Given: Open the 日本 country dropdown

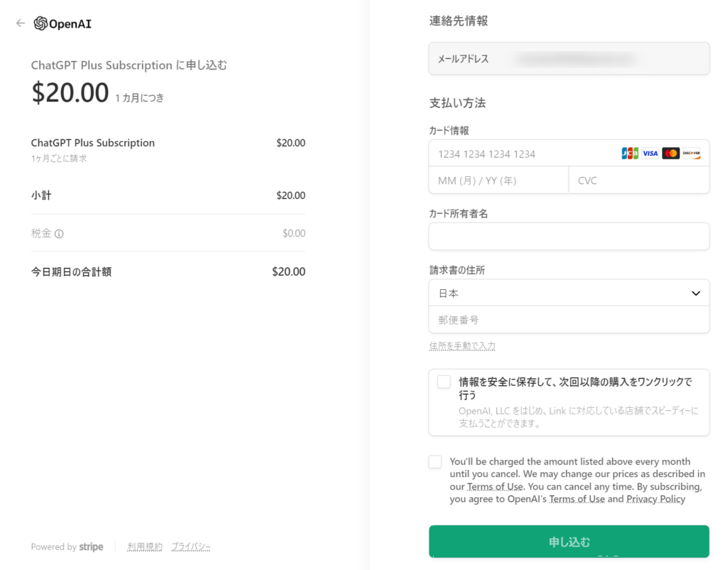Looking at the screenshot, I should coord(569,293).
